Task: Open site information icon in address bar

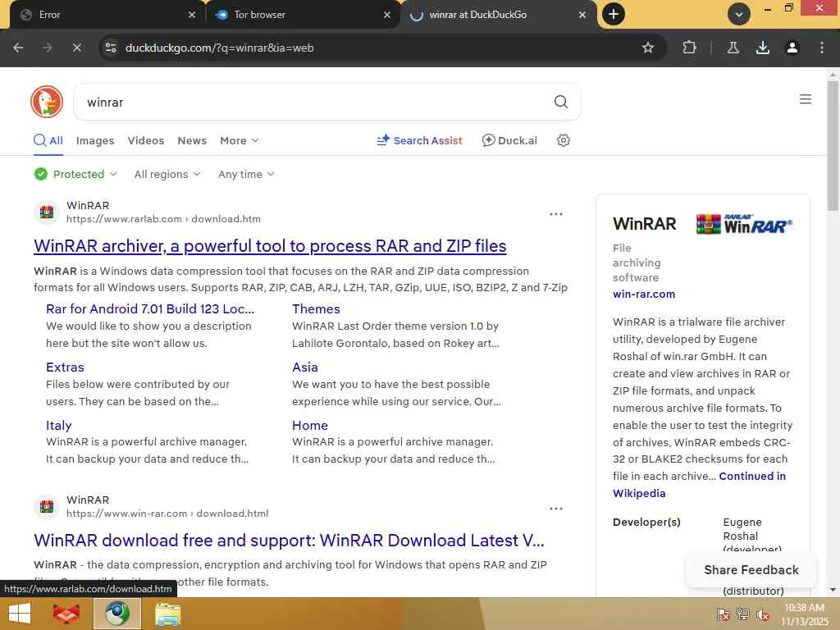Action: coord(111,48)
